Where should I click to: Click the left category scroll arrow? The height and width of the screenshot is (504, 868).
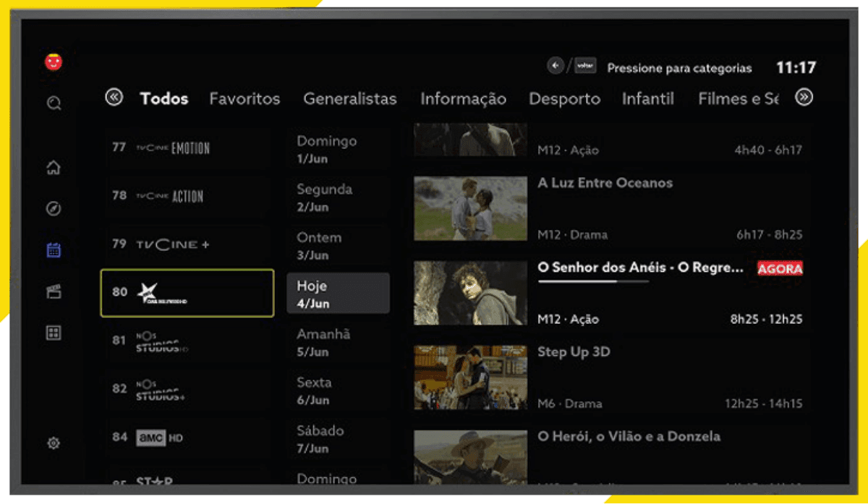(x=114, y=97)
